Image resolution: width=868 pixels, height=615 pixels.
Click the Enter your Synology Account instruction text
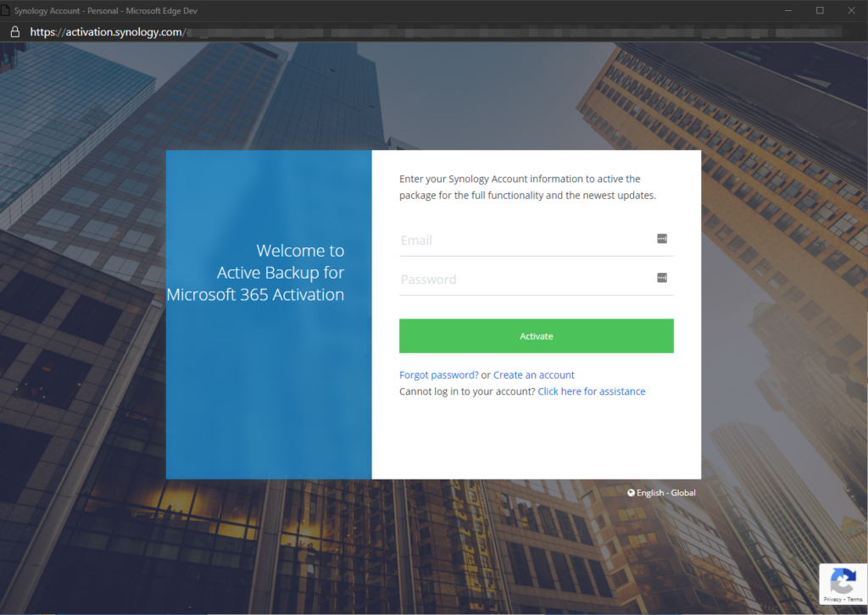[527, 187]
